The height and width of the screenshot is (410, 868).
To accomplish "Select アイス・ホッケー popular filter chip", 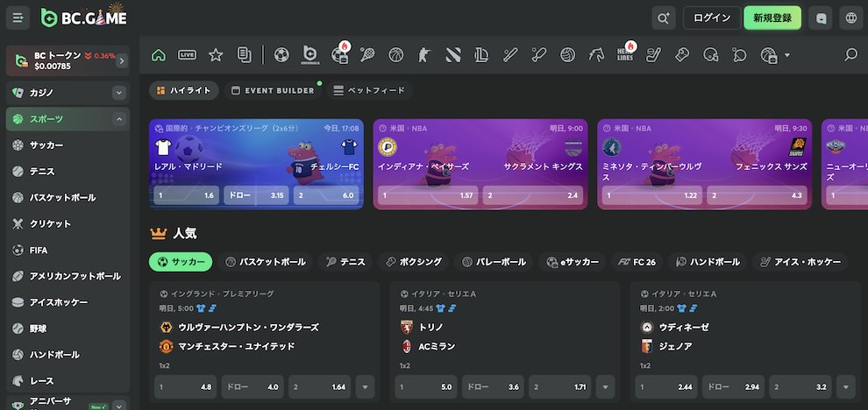I will click(800, 262).
